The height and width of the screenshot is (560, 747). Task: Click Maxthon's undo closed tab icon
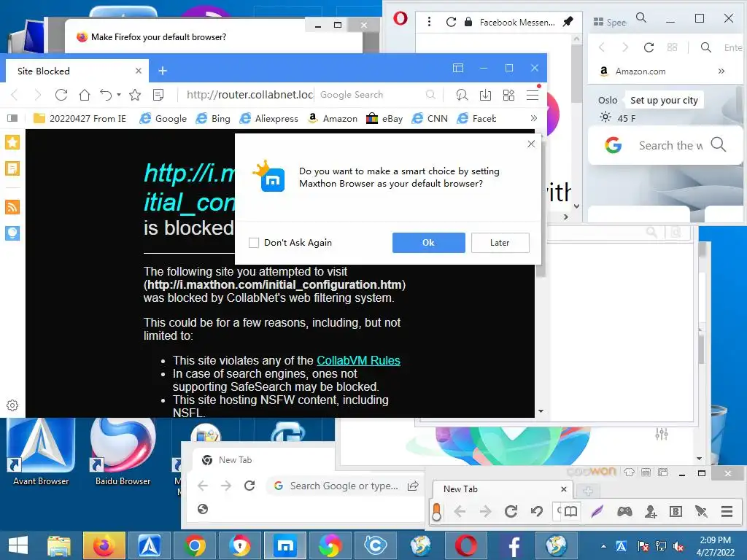(106, 95)
